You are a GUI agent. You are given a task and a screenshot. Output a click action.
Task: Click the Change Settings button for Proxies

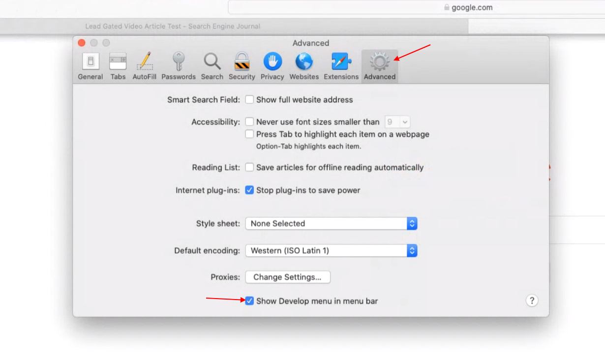coord(287,277)
